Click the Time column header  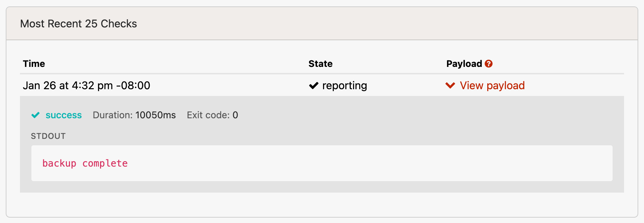point(34,64)
